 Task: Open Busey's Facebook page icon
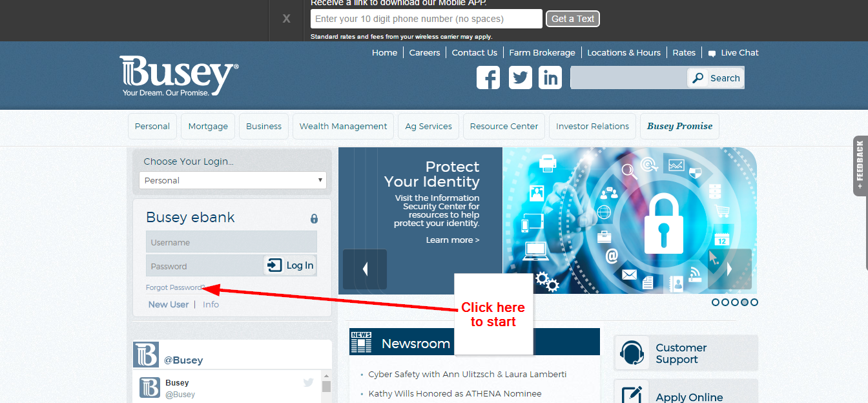tap(488, 77)
